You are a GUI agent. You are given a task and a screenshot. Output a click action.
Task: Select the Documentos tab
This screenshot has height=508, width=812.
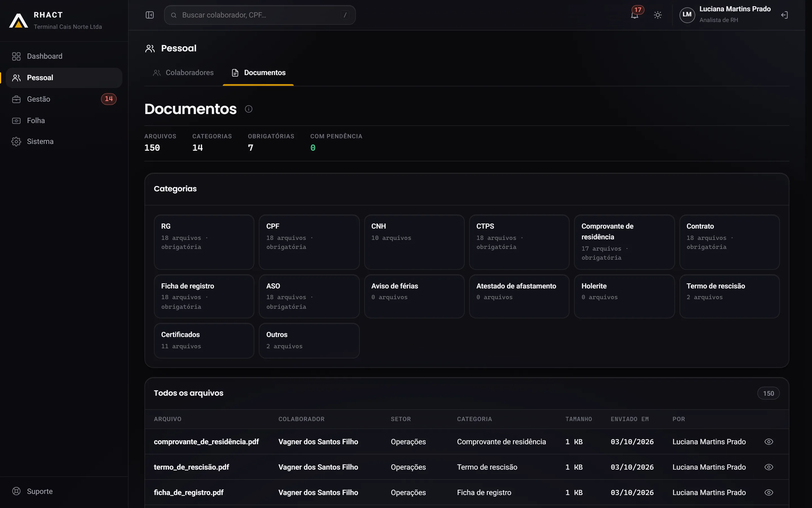tap(258, 73)
